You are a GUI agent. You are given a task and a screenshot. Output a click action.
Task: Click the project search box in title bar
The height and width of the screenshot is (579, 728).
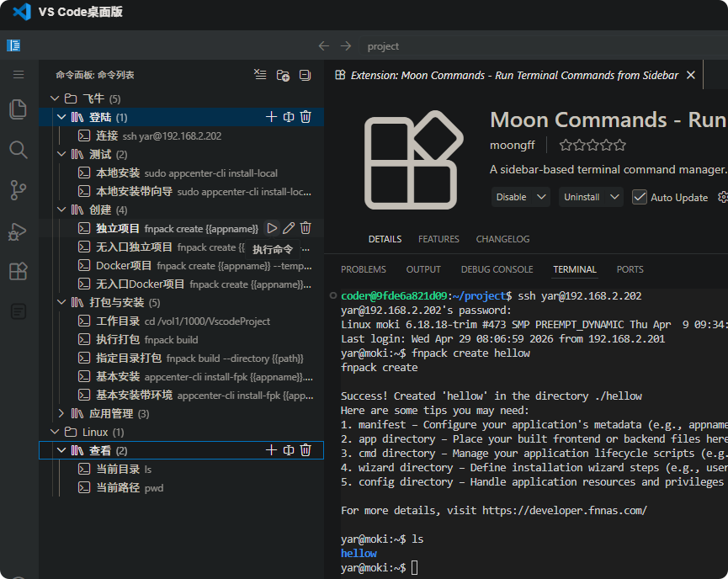tap(543, 46)
